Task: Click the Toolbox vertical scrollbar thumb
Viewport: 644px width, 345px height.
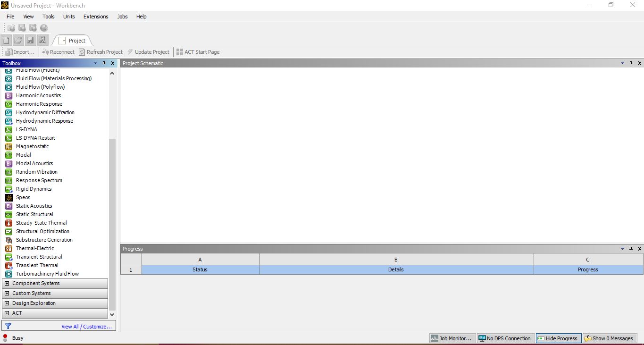Action: [112, 224]
